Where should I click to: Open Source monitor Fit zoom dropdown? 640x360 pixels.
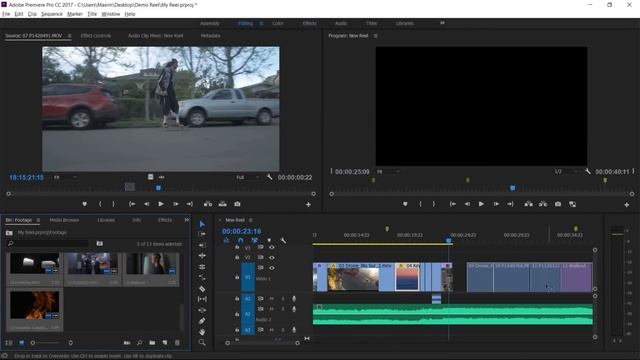(65, 178)
